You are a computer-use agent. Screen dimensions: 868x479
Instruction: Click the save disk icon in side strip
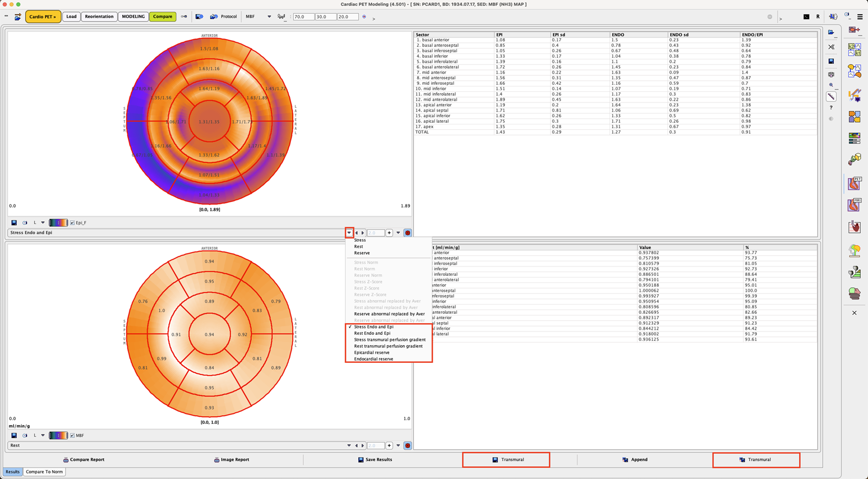(x=831, y=61)
